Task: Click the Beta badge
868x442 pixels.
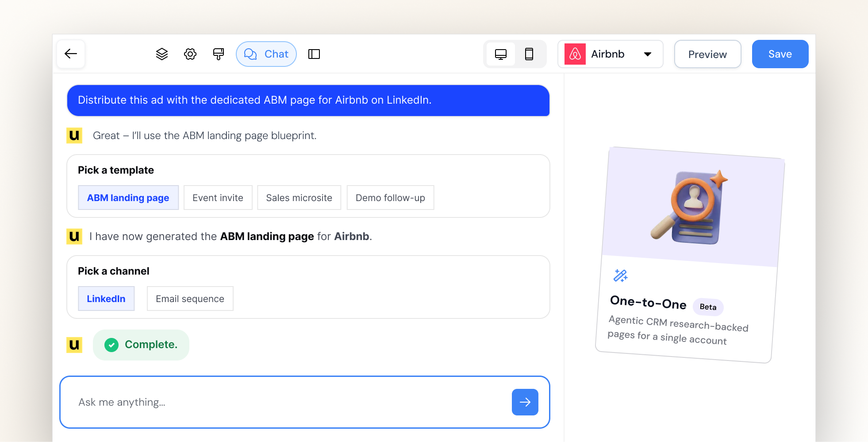Action: (x=708, y=307)
